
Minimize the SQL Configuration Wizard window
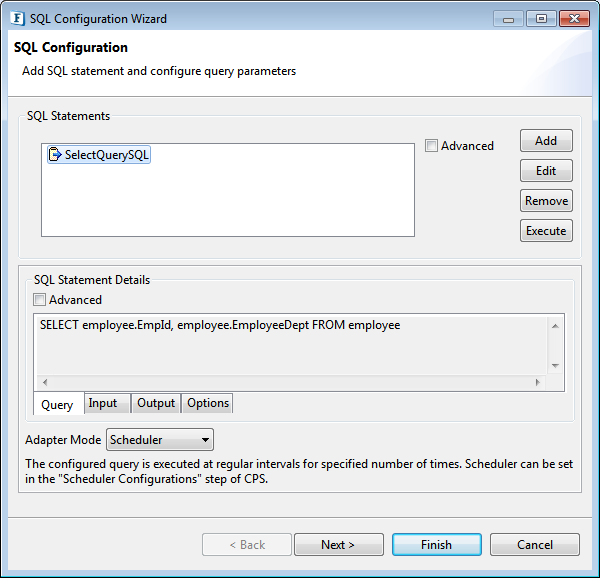(508, 18)
